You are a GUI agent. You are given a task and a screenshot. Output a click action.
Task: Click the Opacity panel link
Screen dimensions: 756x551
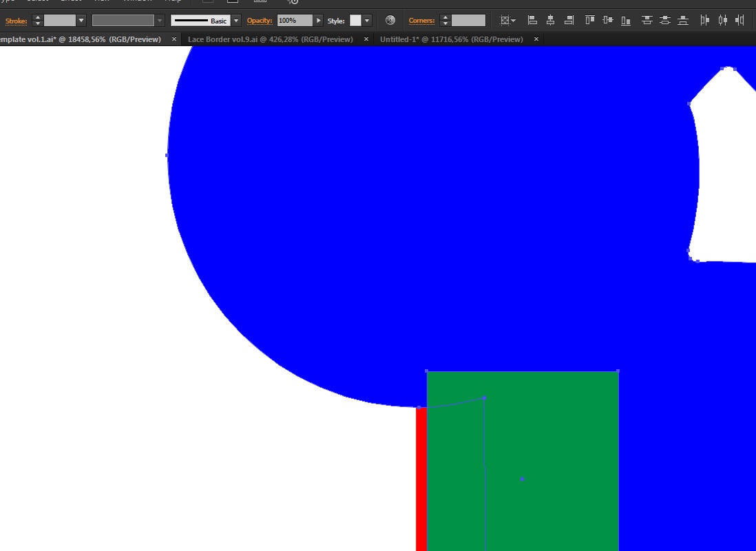(260, 21)
